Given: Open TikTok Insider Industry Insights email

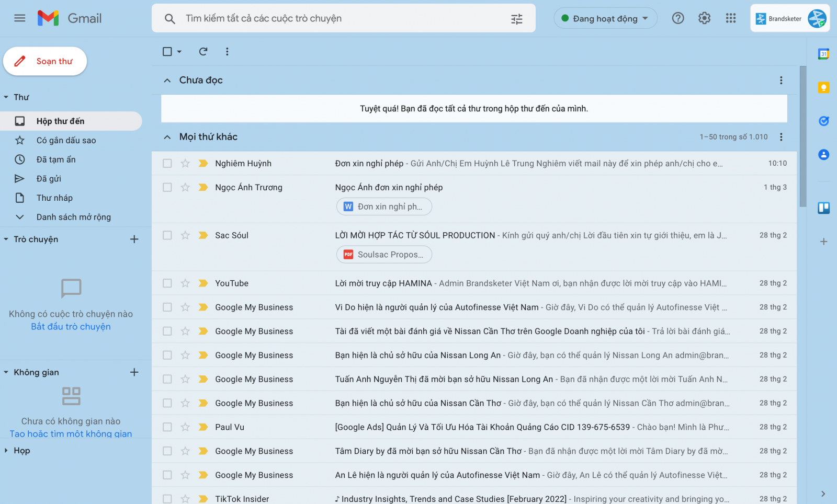Looking at the screenshot, I should tap(474, 499).
